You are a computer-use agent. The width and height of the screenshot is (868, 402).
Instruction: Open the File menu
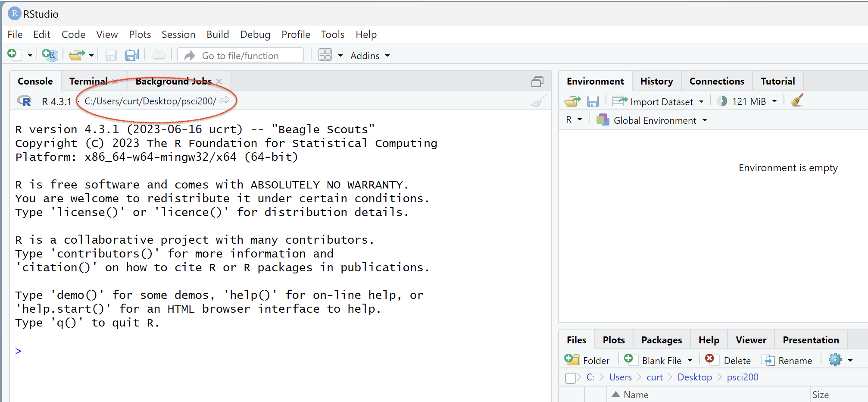(x=15, y=35)
